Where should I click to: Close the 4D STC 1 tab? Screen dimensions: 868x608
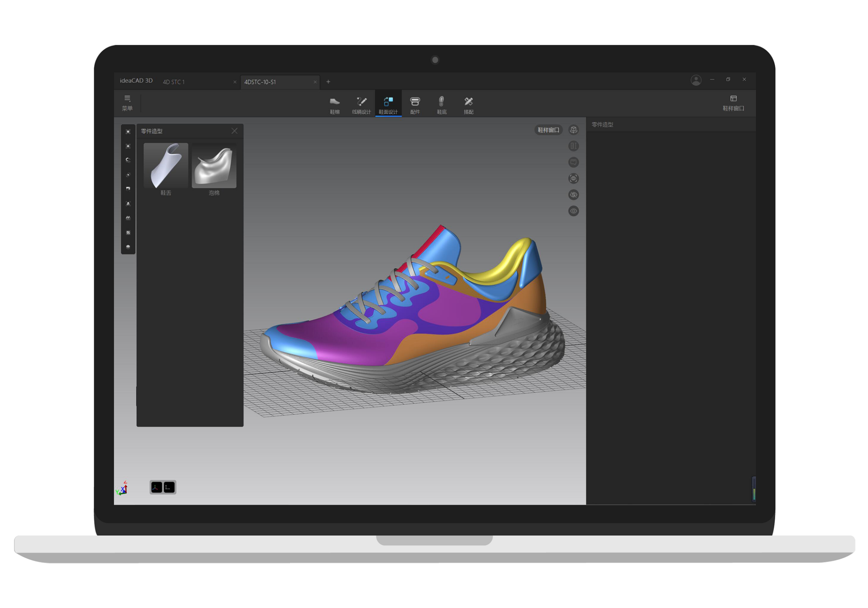[235, 82]
